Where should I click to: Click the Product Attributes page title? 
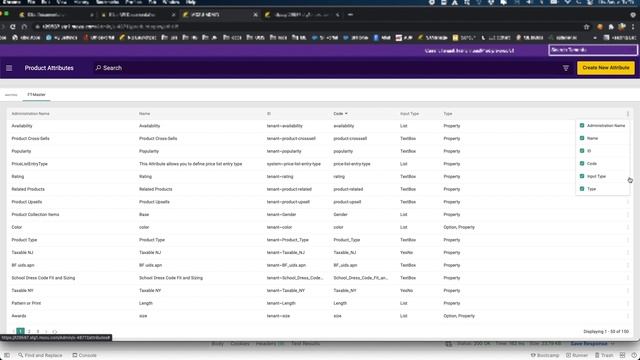(49, 68)
